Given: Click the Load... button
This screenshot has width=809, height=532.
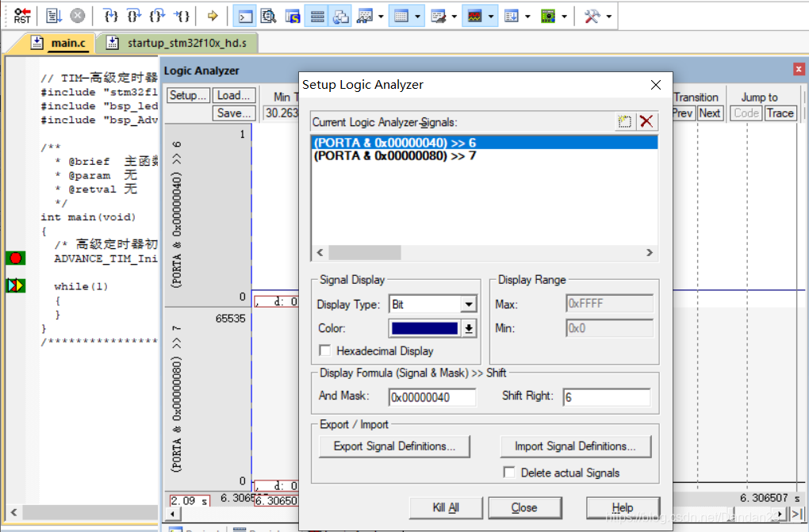Looking at the screenshot, I should (234, 95).
